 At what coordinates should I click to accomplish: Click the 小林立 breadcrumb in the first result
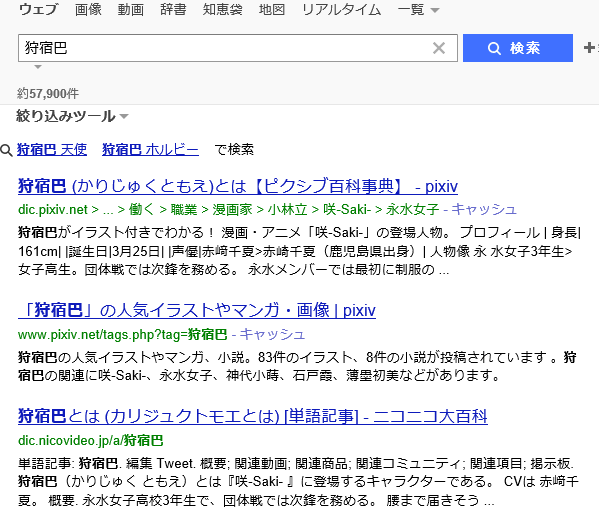point(287,209)
